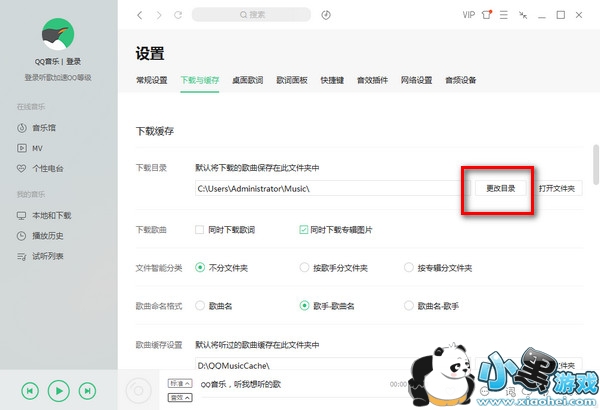Click the 歌曲命名格式 label
600x410 pixels.
coord(159,306)
